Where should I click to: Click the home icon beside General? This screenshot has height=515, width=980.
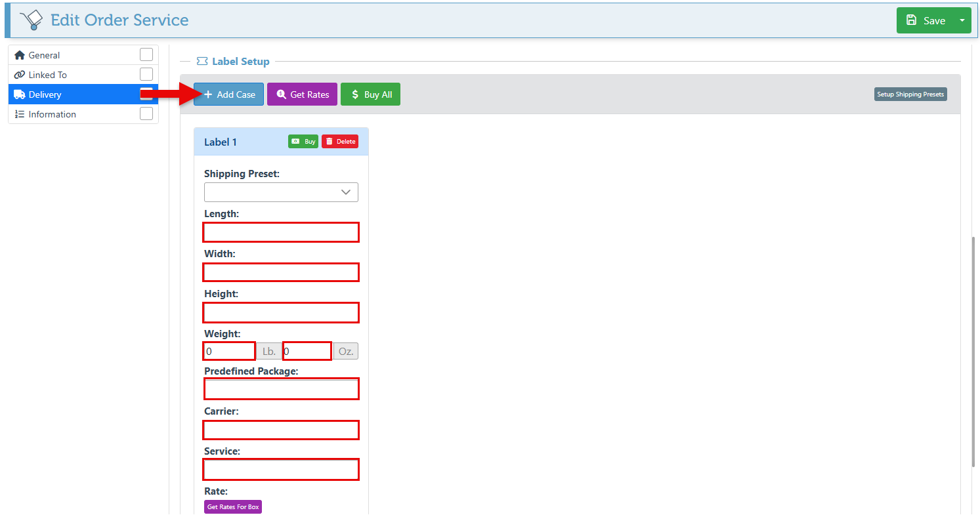tap(20, 55)
